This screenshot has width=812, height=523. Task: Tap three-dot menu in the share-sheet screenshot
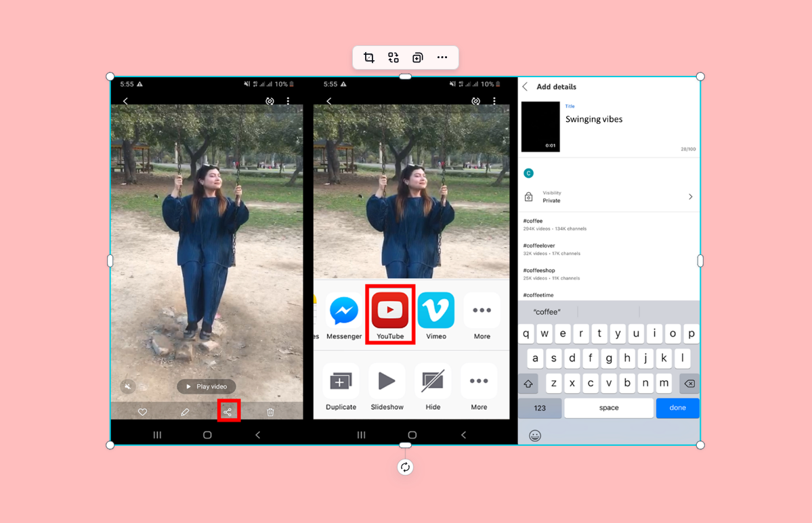tap(494, 101)
